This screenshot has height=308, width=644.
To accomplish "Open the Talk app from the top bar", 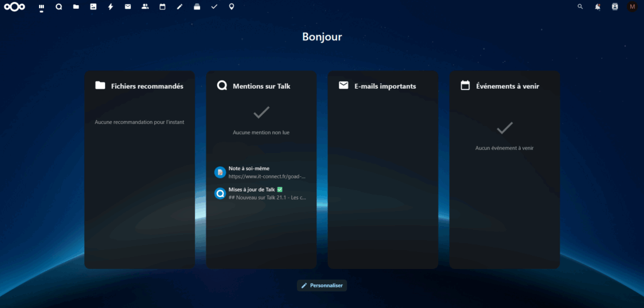I will click(58, 7).
